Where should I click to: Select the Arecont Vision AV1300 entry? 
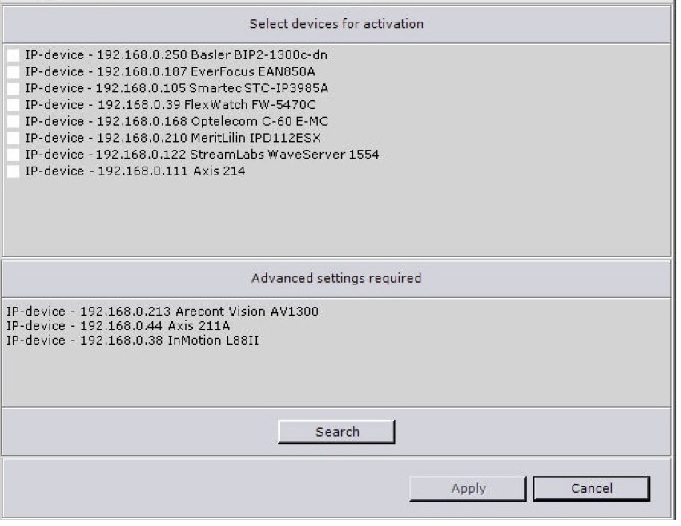coord(162,311)
